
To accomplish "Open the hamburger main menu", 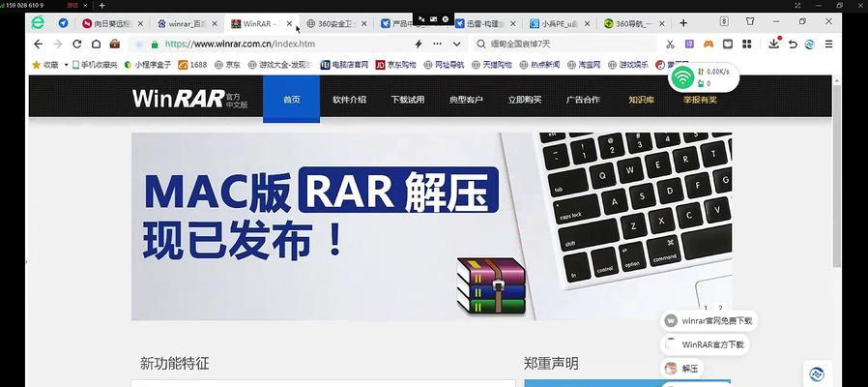I will coord(828,44).
